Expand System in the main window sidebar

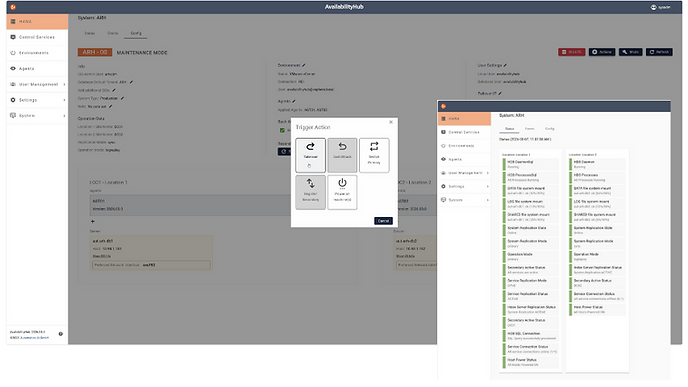pos(37,116)
